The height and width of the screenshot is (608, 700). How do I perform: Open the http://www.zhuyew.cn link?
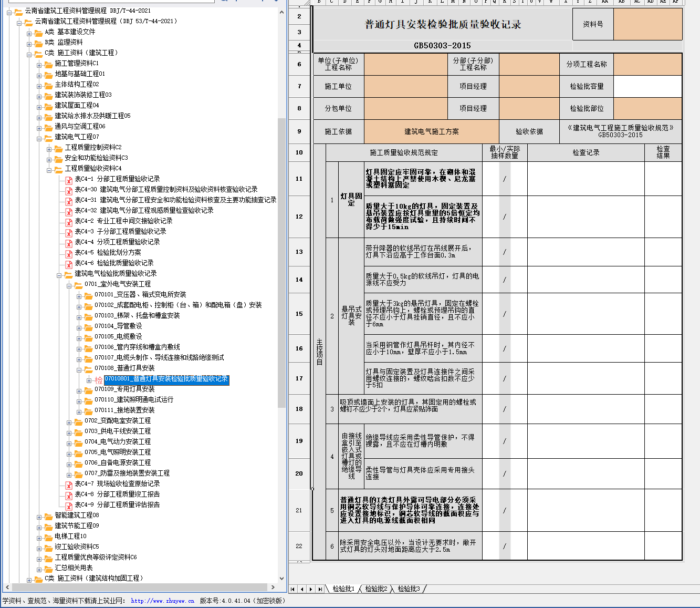point(162,601)
